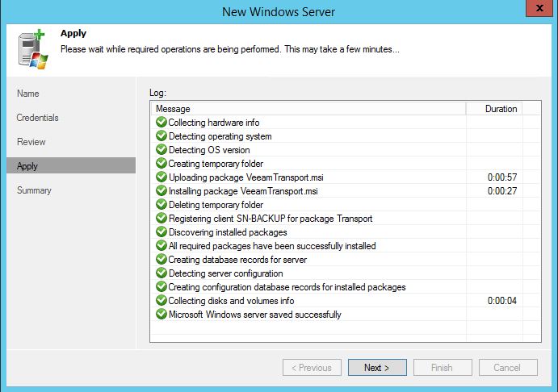
Task: Click green check next to Deleting temporary folder
Action: pos(162,204)
